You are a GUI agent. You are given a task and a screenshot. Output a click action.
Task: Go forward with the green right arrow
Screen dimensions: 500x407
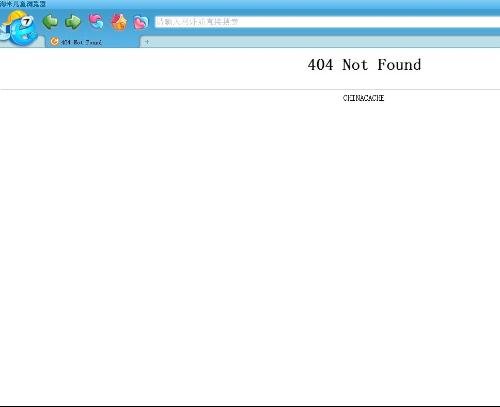pos(73,22)
